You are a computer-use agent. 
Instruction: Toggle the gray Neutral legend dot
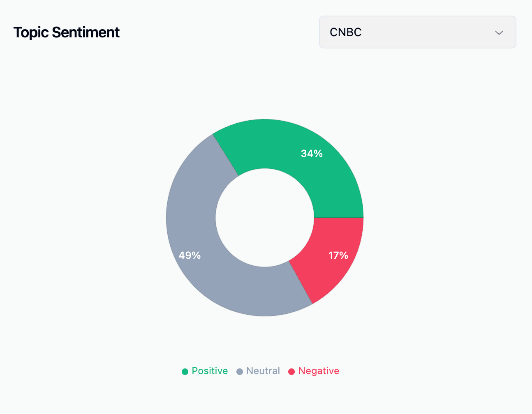[240, 372]
